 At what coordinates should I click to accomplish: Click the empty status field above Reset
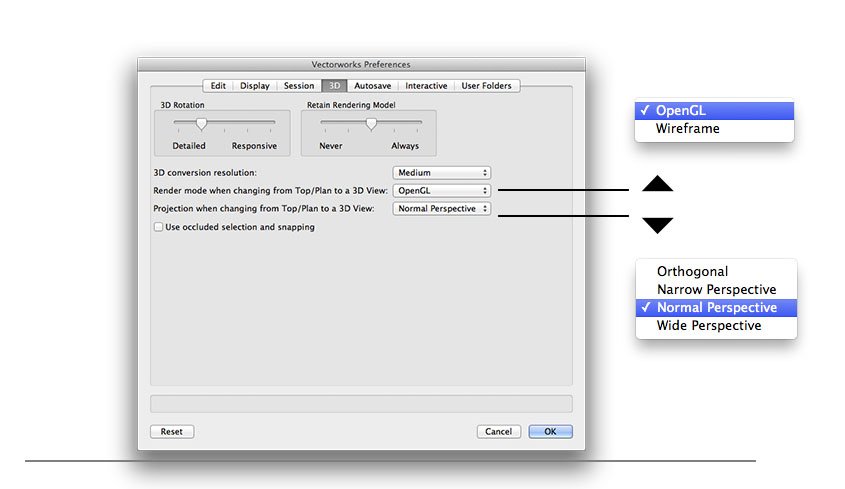point(361,404)
